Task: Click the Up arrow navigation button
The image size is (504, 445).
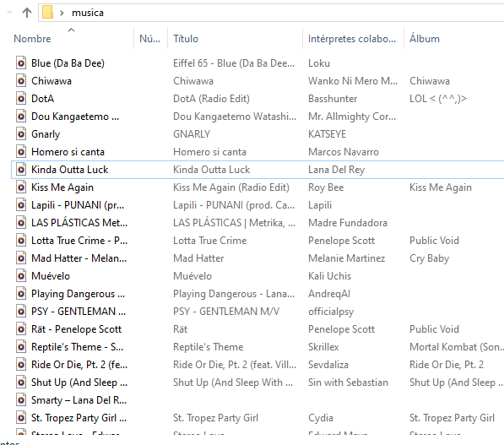Action: coord(27,13)
